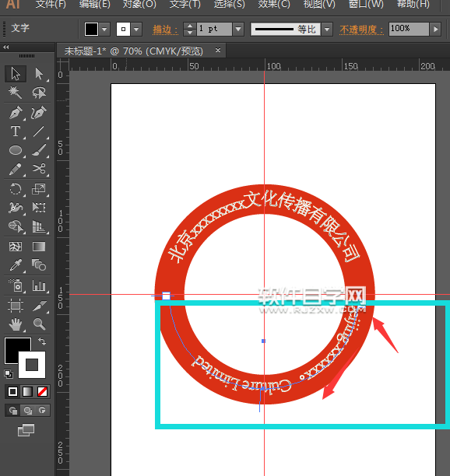Image resolution: width=450 pixels, height=476 pixels.
Task: Select the Eyedropper tool
Action: (x=16, y=265)
